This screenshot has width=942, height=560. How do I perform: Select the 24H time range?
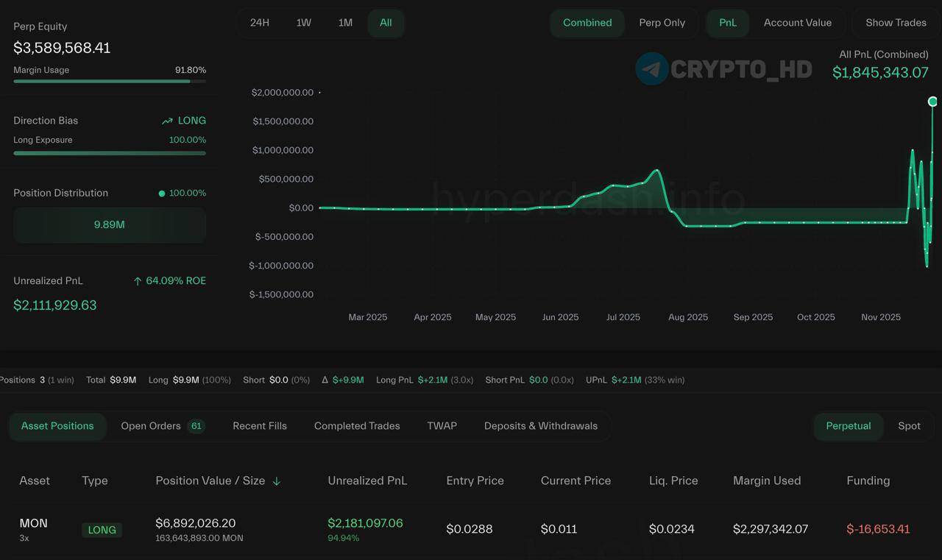click(x=260, y=23)
